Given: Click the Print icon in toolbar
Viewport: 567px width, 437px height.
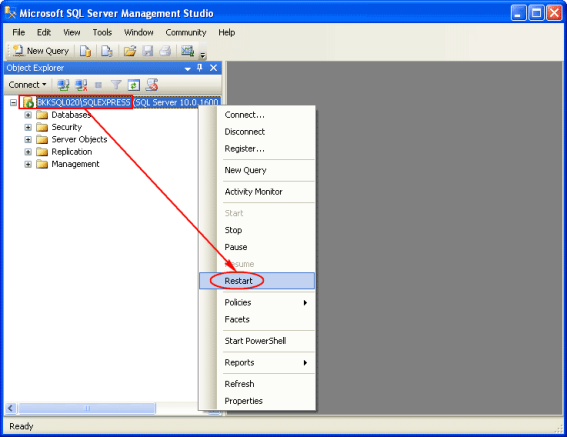Looking at the screenshot, I should click(x=165, y=51).
